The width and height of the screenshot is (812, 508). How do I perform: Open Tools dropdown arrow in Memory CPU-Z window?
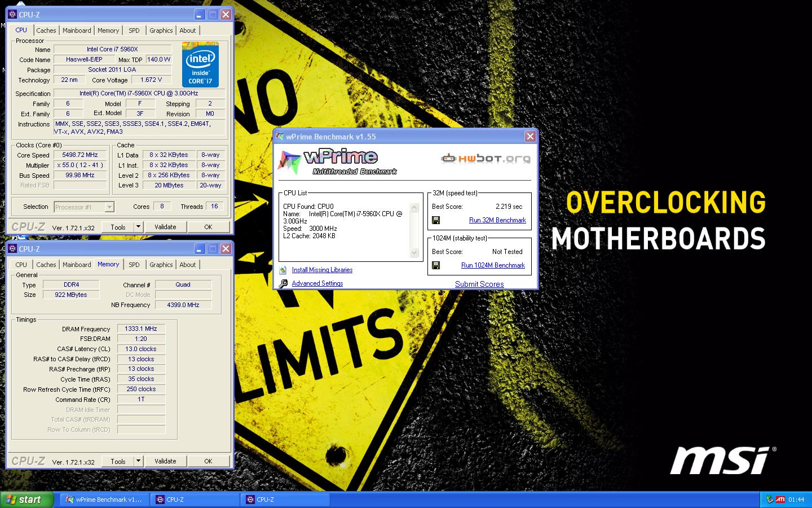point(138,461)
